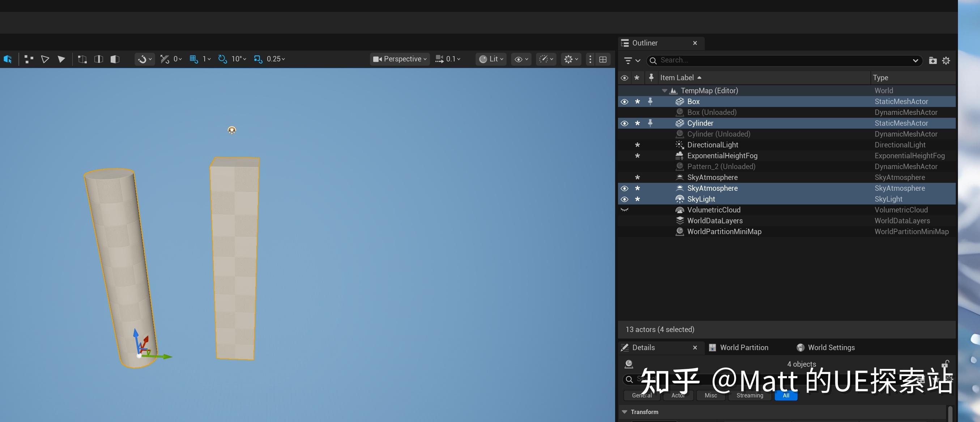The height and width of the screenshot is (422, 980).
Task: Activate the select objects tool
Action: (x=8, y=59)
